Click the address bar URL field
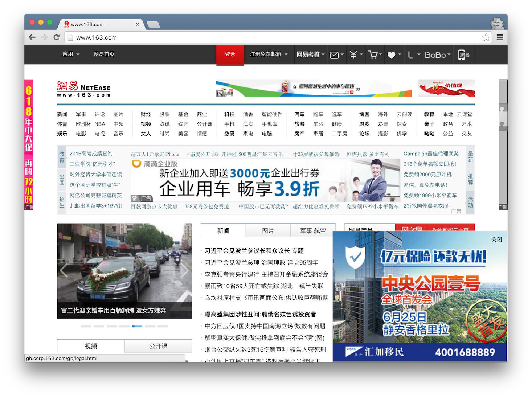The height and width of the screenshot is (397, 532). coord(276,37)
